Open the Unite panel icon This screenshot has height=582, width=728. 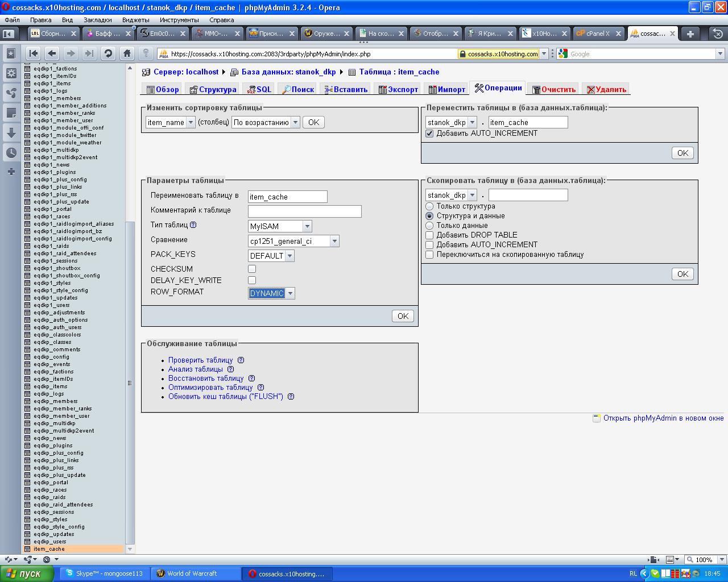click(x=11, y=93)
